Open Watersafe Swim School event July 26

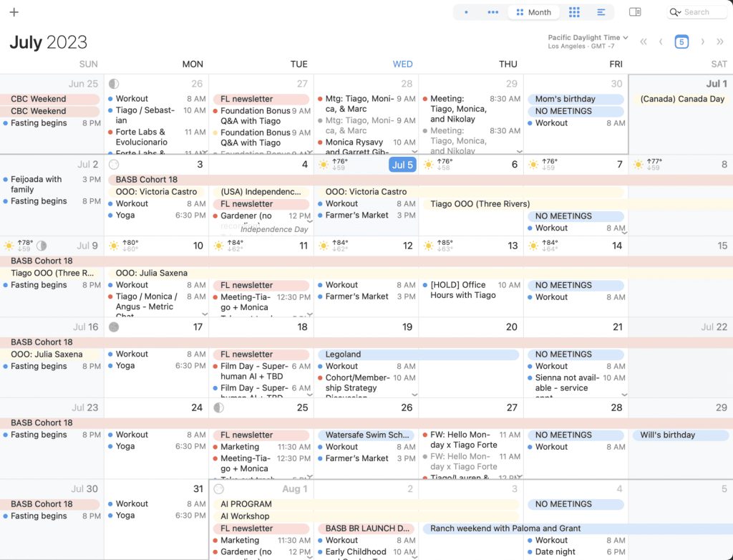[x=366, y=435]
